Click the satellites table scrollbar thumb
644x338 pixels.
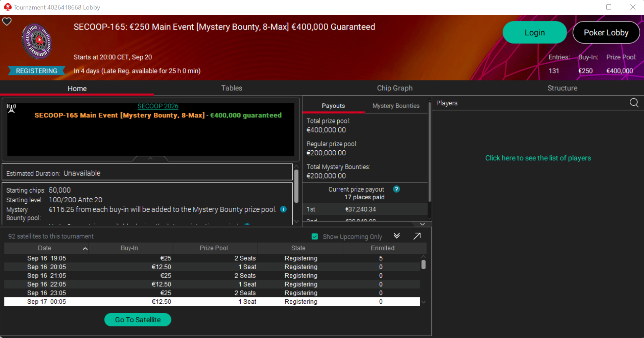point(423,265)
